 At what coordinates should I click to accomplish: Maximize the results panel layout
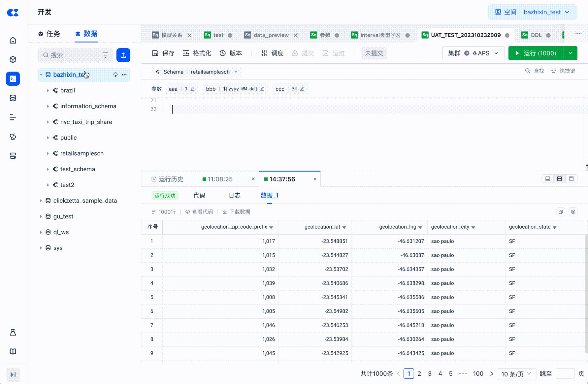click(x=572, y=179)
